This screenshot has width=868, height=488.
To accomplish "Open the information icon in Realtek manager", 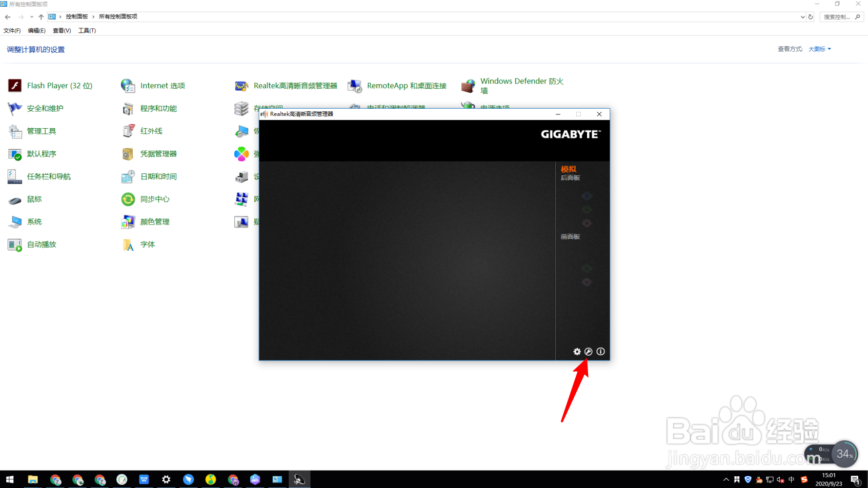I will (x=601, y=352).
